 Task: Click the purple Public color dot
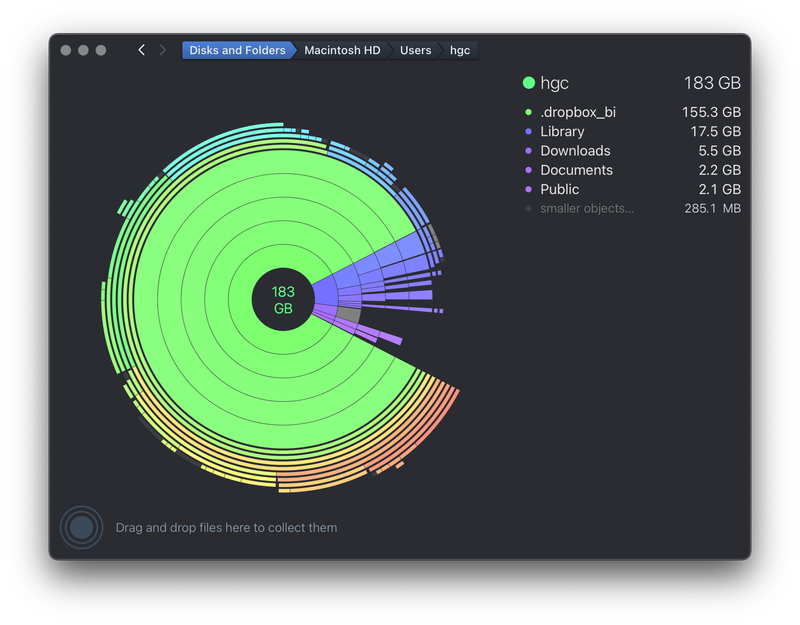point(528,189)
